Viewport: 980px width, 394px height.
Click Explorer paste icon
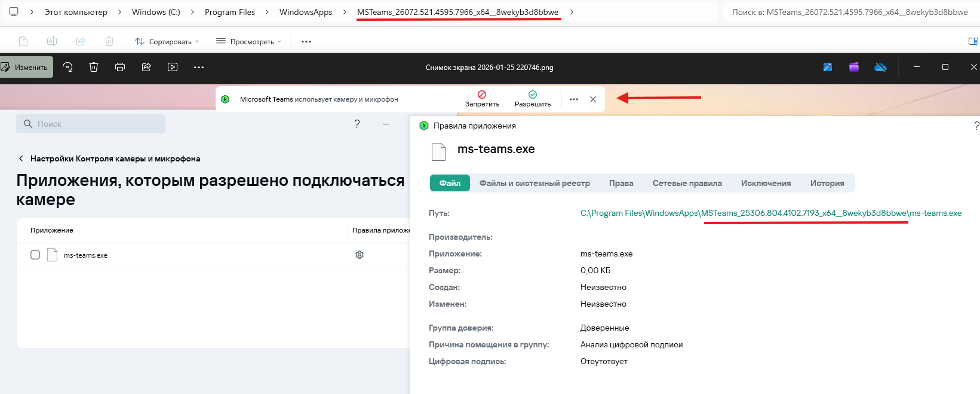coord(23,41)
